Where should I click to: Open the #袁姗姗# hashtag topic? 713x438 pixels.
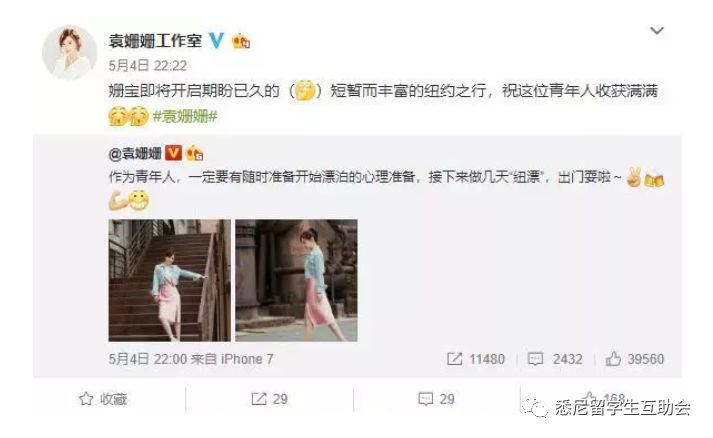click(x=185, y=116)
